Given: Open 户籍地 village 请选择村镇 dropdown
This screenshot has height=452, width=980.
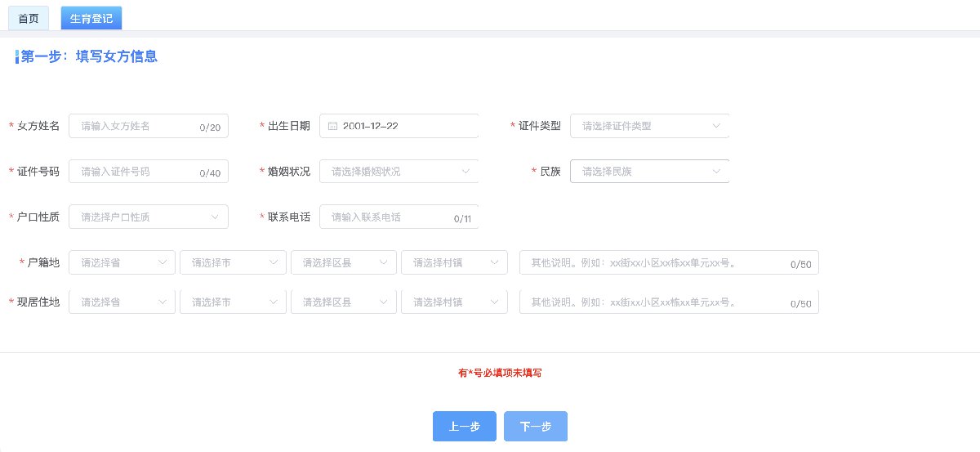Looking at the screenshot, I should pos(454,262).
